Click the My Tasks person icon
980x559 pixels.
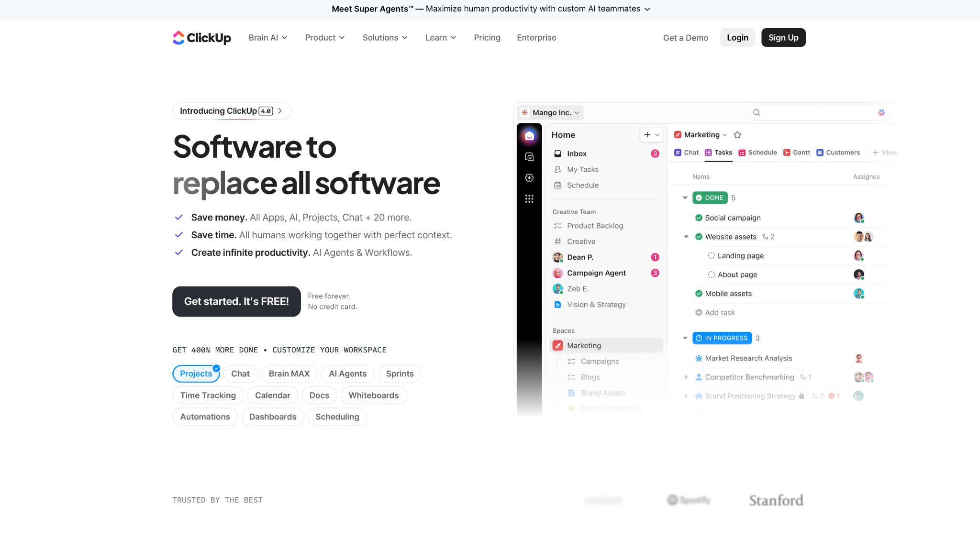click(557, 169)
